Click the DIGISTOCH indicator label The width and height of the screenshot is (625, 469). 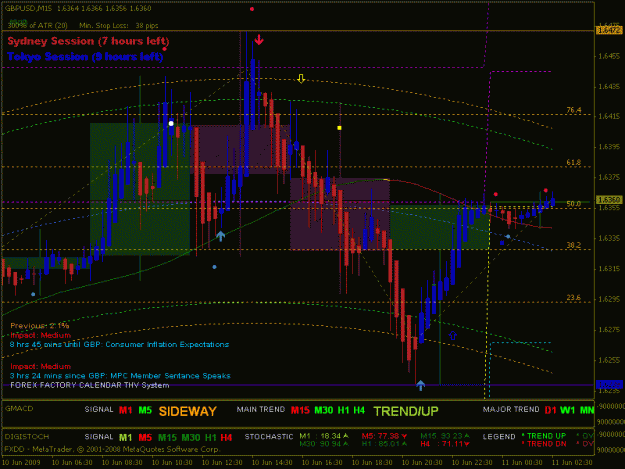(x=27, y=437)
